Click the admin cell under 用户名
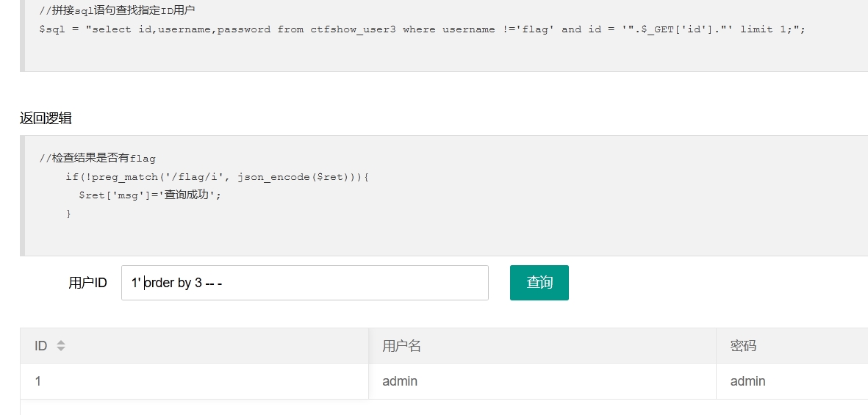Image resolution: width=868 pixels, height=415 pixels. pyautogui.click(x=542, y=381)
